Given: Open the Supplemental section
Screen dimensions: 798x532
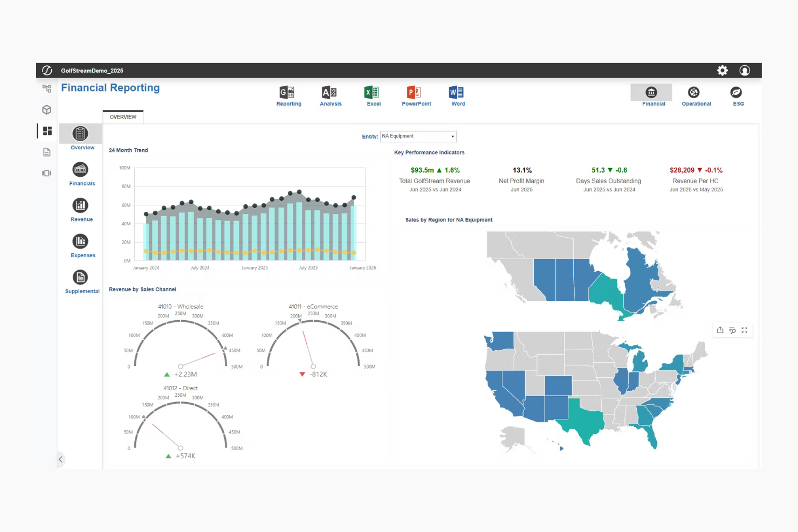Looking at the screenshot, I should tap(81, 278).
